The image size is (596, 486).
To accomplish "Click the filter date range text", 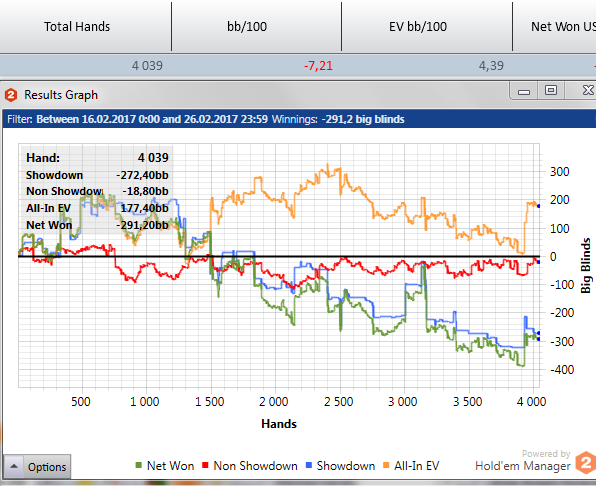I will (152, 119).
